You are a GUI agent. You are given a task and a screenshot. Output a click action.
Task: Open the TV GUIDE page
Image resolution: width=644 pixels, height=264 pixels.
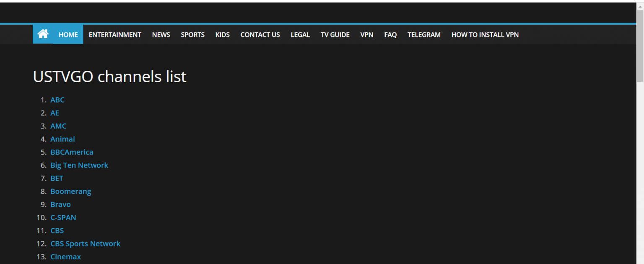(x=335, y=34)
